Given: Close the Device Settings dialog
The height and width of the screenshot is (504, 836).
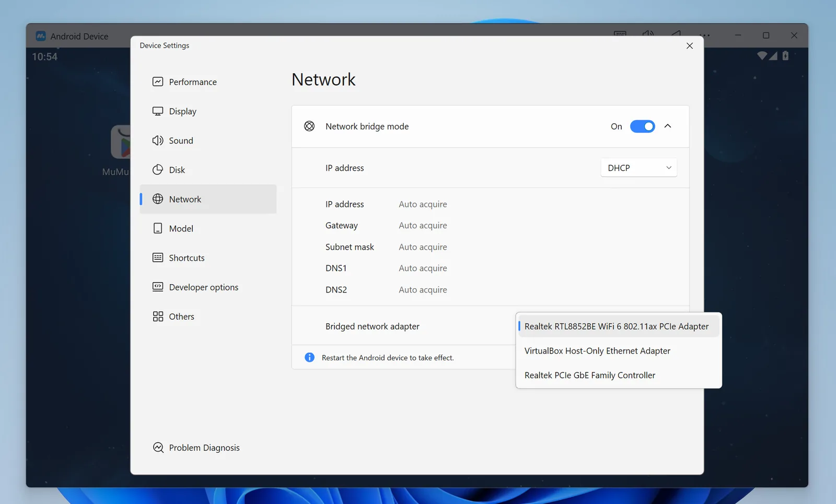Looking at the screenshot, I should (x=690, y=45).
